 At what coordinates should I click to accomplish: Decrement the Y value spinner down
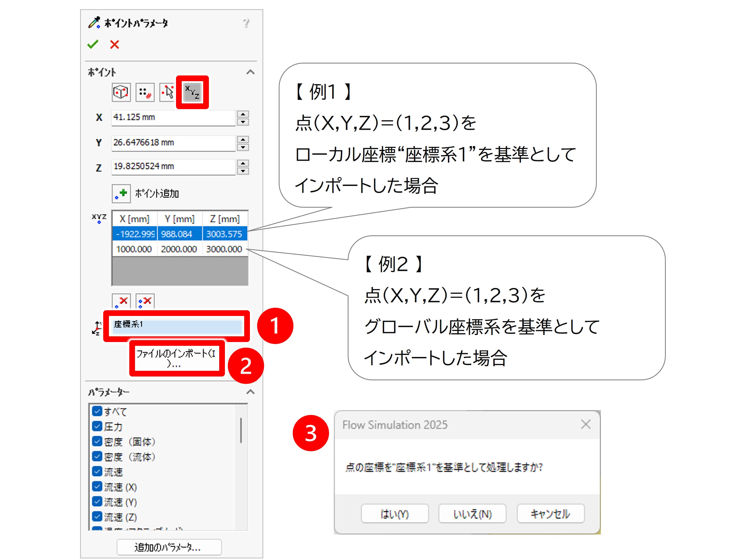[243, 147]
